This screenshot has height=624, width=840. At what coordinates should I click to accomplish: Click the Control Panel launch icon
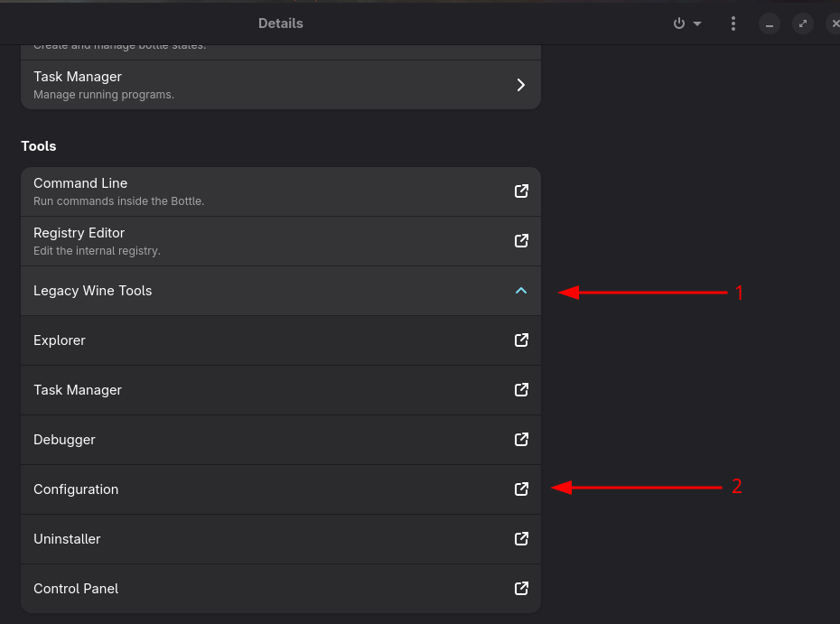point(521,589)
